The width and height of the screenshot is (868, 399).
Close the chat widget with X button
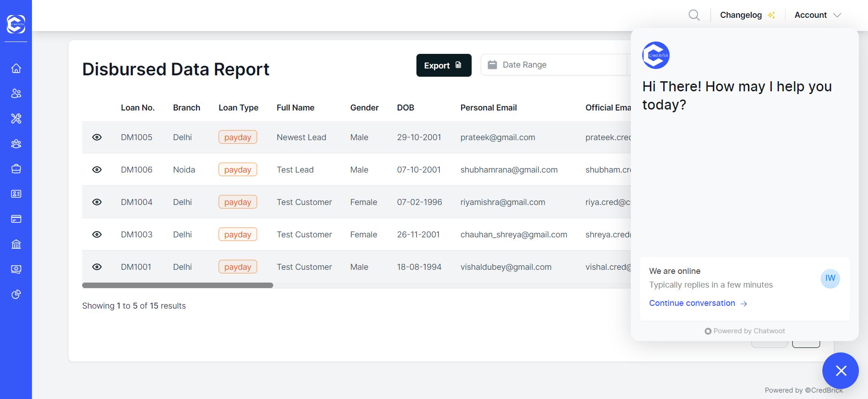[x=840, y=371]
